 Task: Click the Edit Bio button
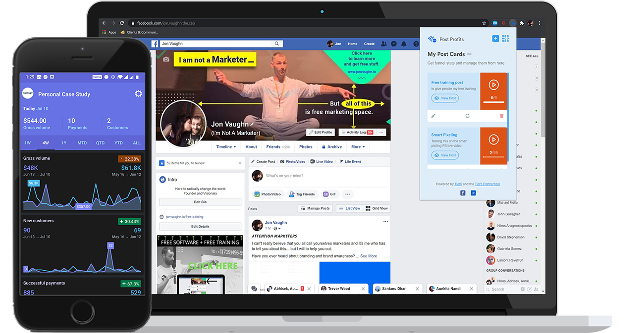coord(200,202)
